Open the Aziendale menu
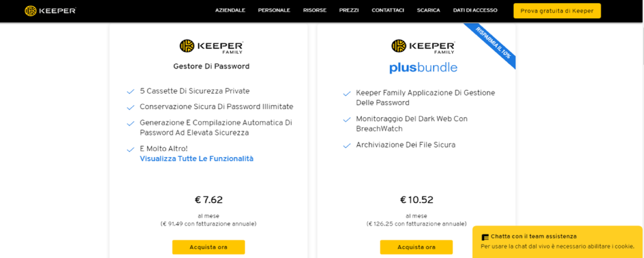The width and height of the screenshot is (644, 258). tap(230, 10)
